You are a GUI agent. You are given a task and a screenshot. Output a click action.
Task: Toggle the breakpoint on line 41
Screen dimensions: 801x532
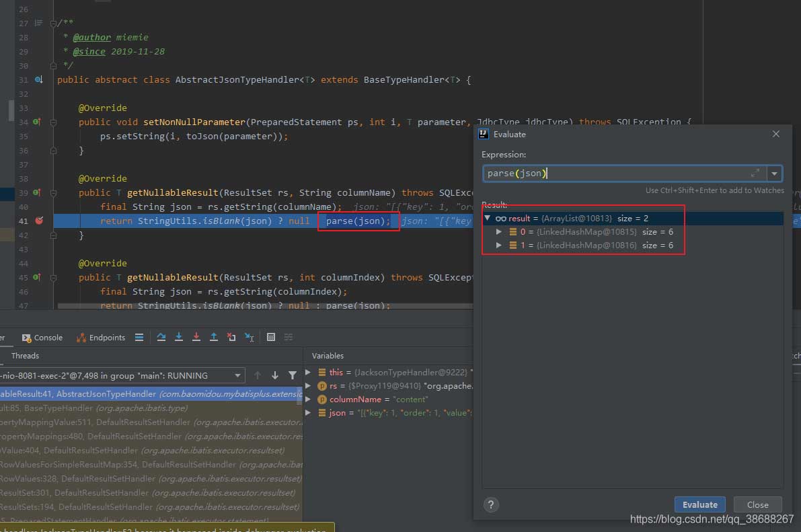point(39,221)
